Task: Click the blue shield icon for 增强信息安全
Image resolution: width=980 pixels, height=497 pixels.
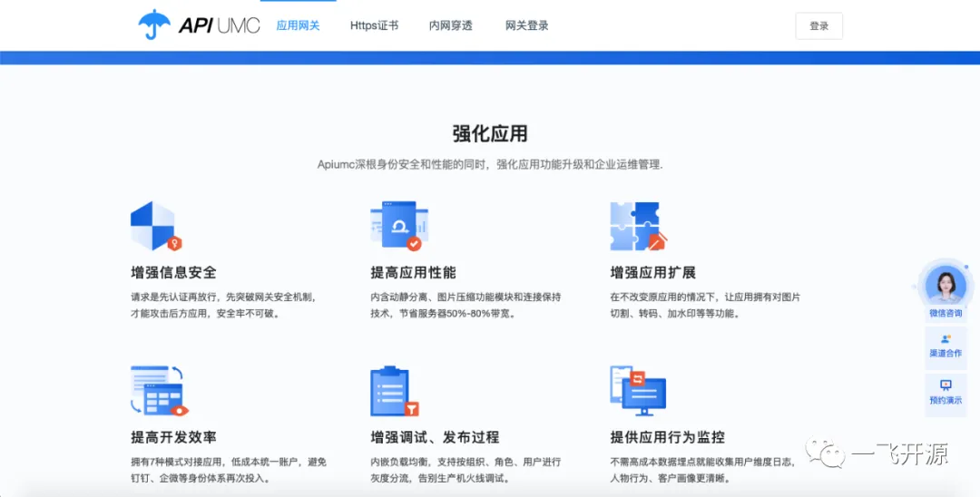Action: 156,226
